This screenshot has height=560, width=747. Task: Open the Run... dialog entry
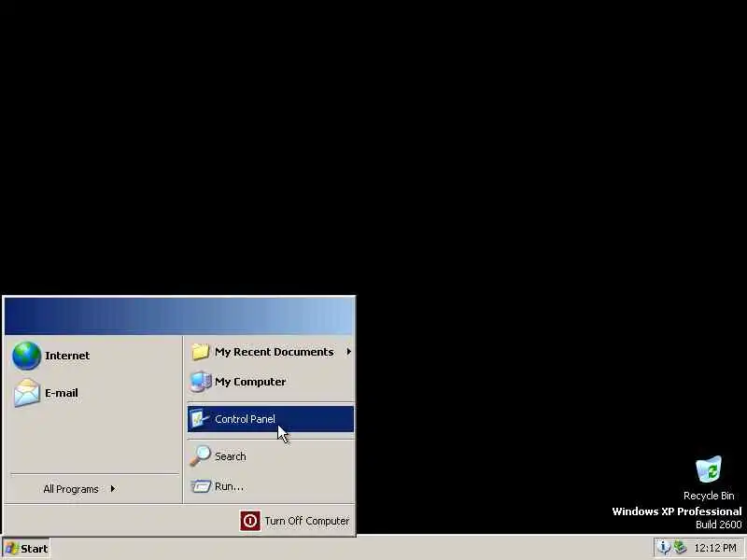[271, 486]
